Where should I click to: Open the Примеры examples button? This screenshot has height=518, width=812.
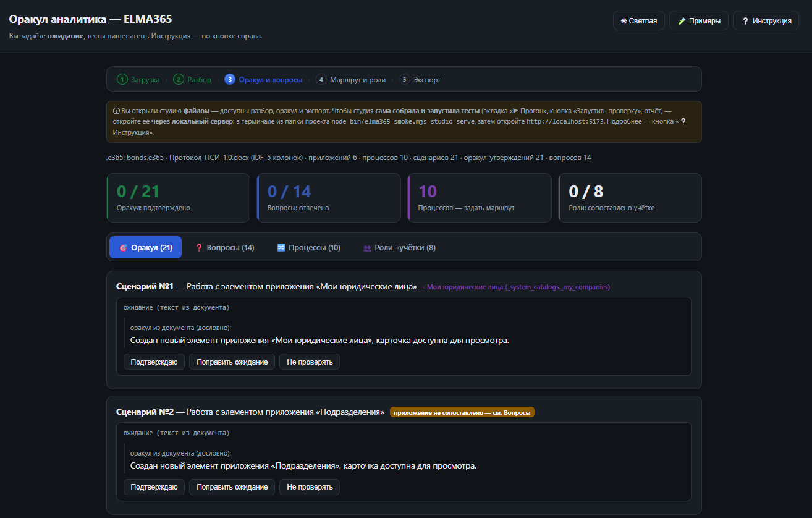tap(698, 20)
